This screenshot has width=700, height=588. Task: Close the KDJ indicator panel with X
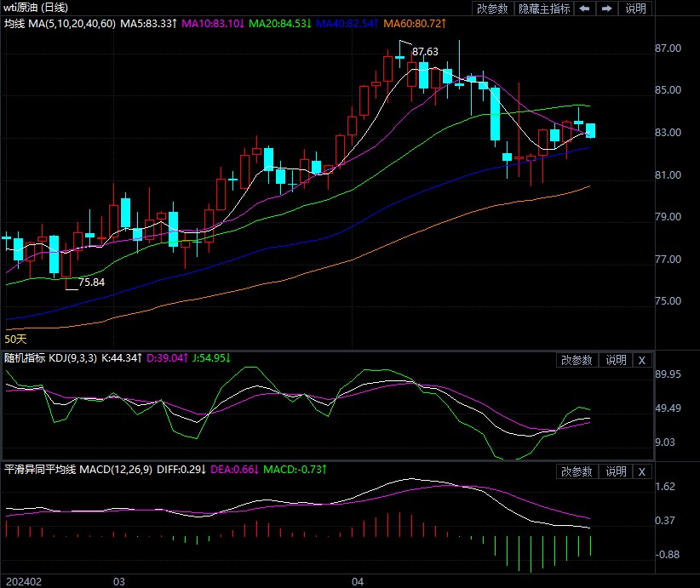(x=642, y=360)
